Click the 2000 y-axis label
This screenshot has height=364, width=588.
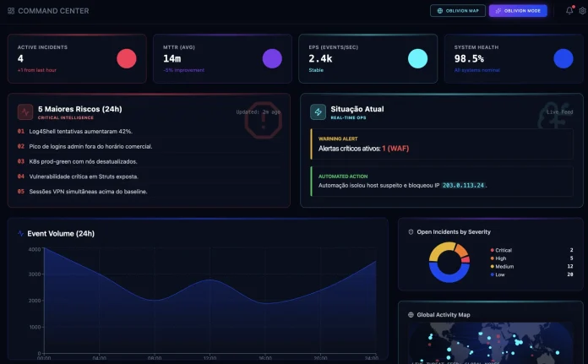pyautogui.click(x=35, y=301)
